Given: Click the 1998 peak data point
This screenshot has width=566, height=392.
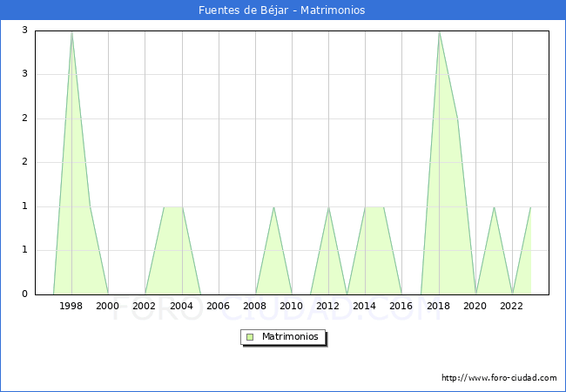Looking at the screenshot, I should [71, 32].
